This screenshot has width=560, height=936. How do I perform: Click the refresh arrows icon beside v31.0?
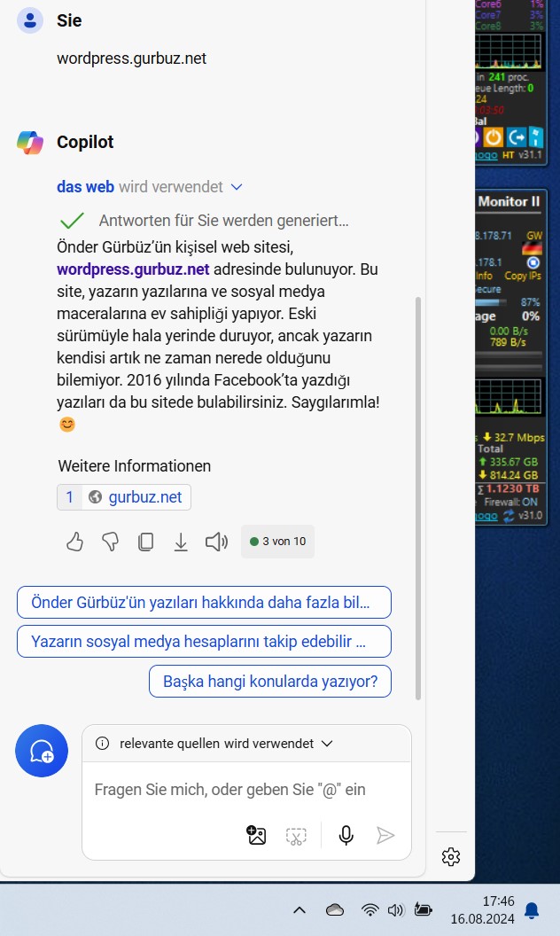(509, 516)
